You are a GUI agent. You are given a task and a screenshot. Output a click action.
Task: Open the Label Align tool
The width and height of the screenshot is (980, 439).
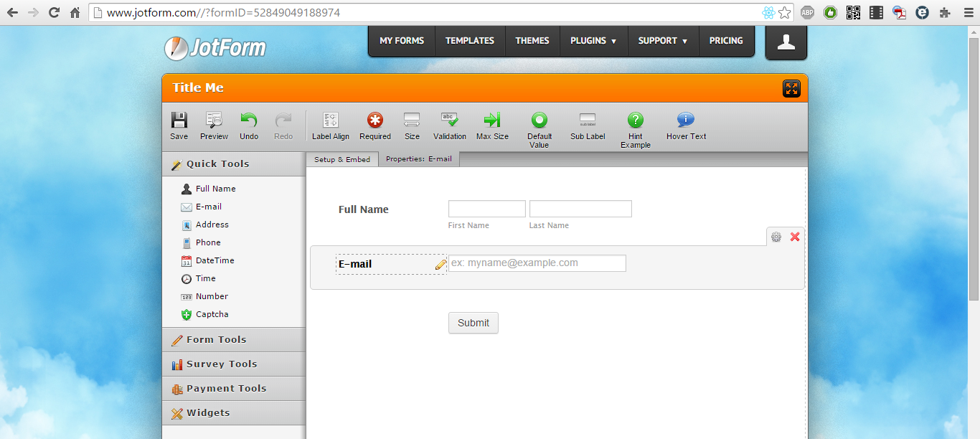(331, 121)
